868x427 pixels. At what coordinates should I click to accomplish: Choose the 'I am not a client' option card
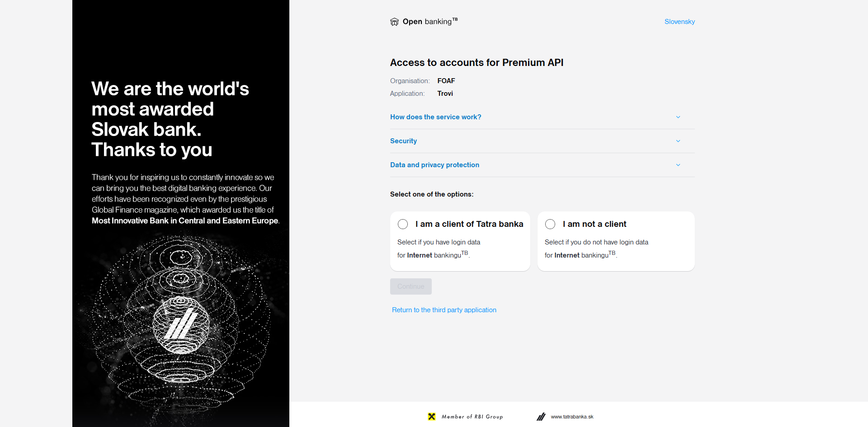616,241
